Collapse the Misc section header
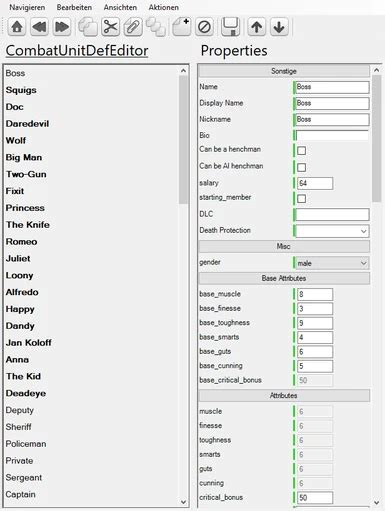 284,246
